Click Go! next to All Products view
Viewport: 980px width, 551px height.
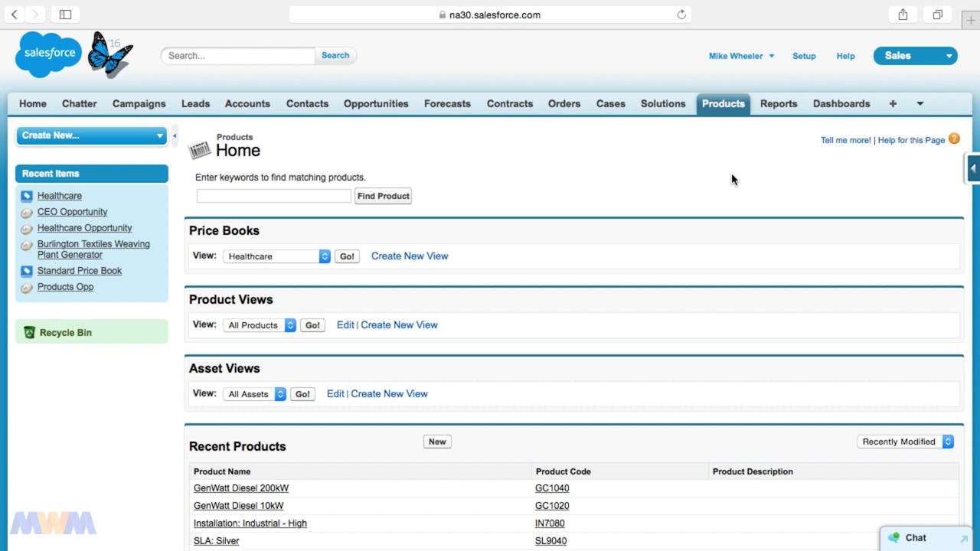pyautogui.click(x=312, y=325)
